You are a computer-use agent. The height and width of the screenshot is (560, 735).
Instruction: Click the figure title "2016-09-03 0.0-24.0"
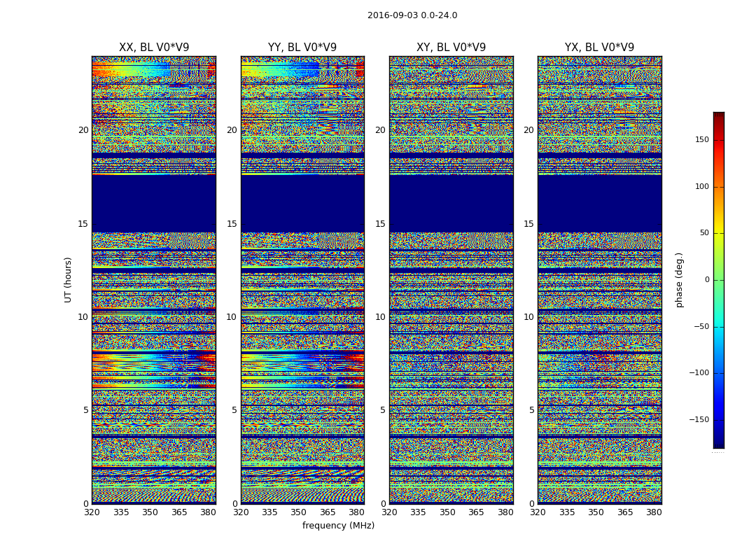click(412, 15)
